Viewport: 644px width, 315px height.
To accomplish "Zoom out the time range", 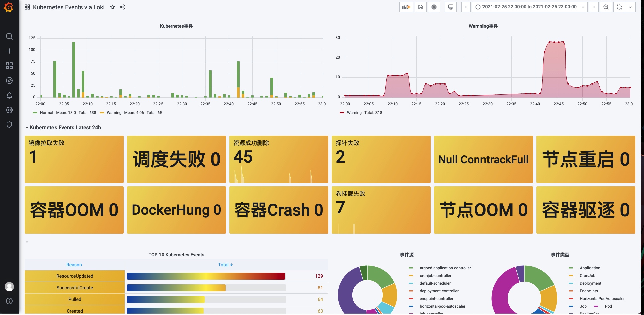I will 606,7.
